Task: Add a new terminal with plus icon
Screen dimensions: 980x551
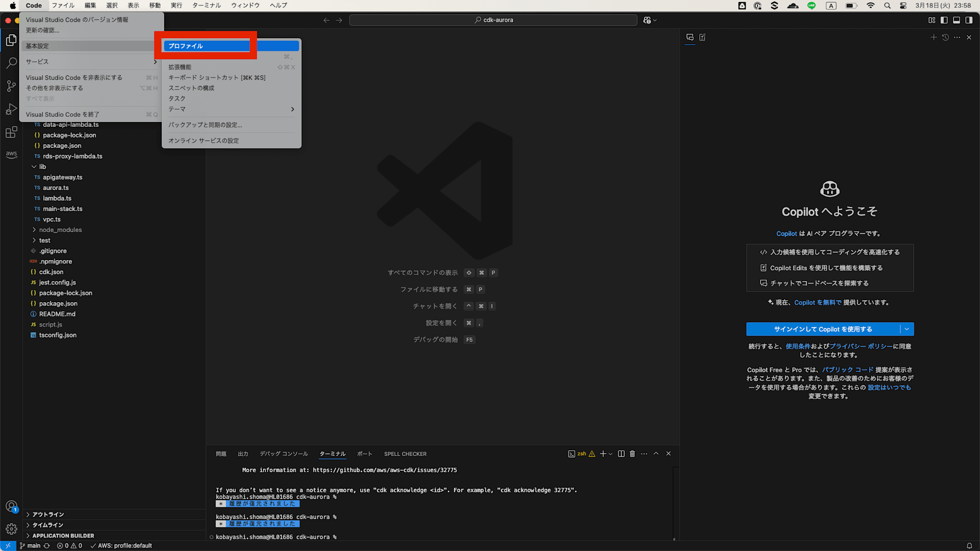Action: [603, 454]
